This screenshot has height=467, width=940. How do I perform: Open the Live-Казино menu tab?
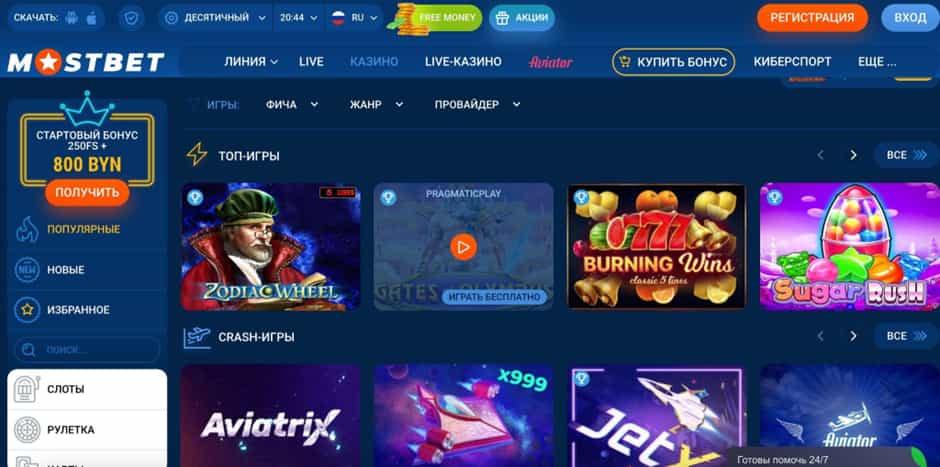463,61
